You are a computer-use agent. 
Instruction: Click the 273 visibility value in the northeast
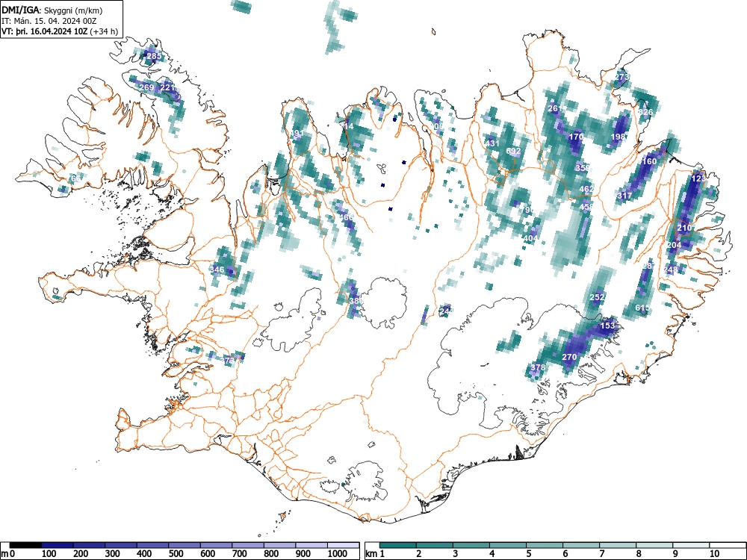(622, 77)
